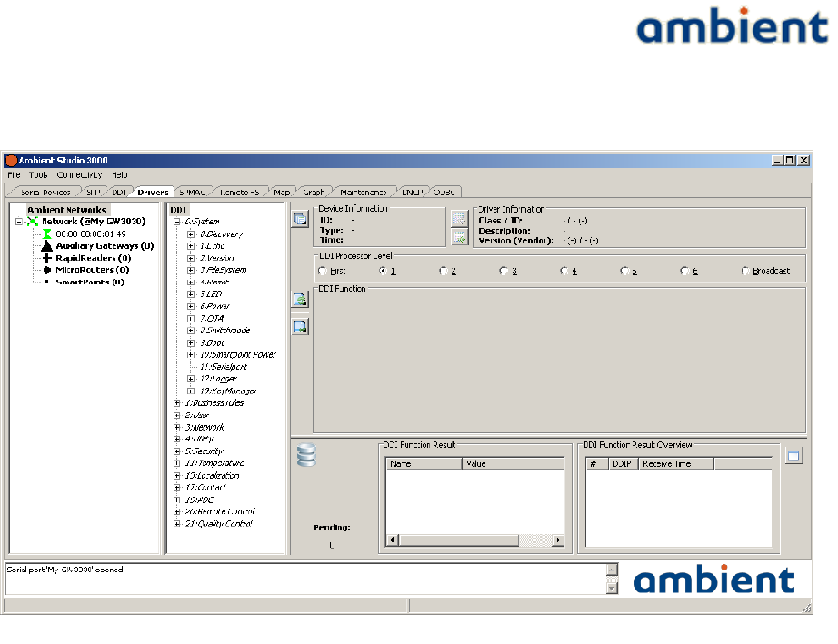Screen dimensions: 838x644
Task: Click the database cylinder icon above Pending
Action: coord(307,455)
